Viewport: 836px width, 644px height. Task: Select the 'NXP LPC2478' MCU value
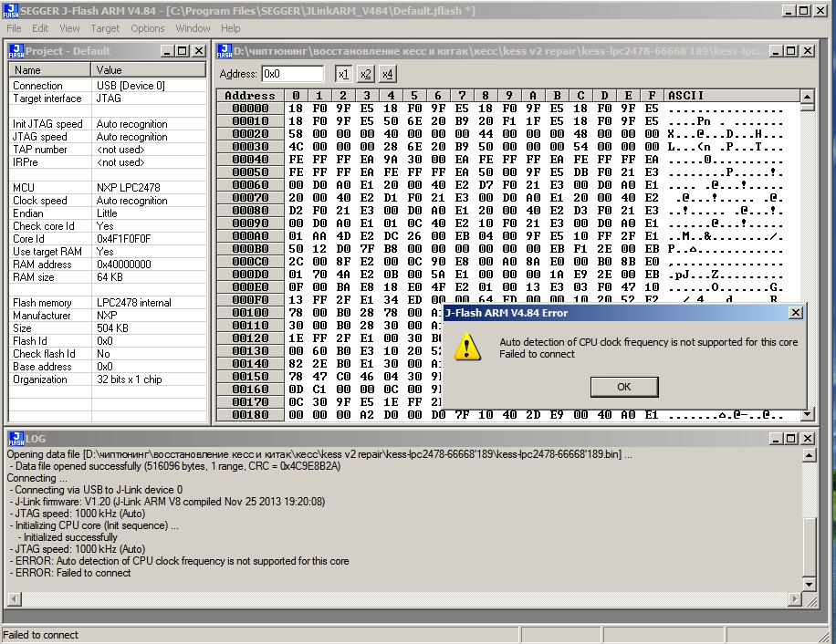tap(129, 188)
